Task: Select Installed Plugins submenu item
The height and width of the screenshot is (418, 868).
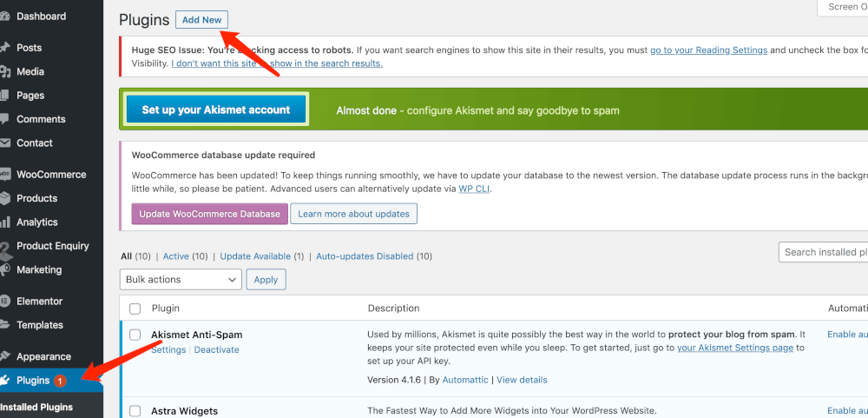Action: [36, 408]
